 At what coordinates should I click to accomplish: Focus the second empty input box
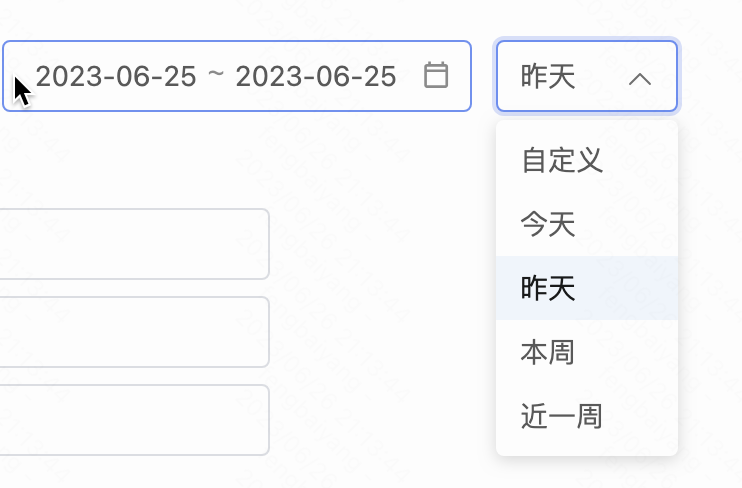point(134,332)
